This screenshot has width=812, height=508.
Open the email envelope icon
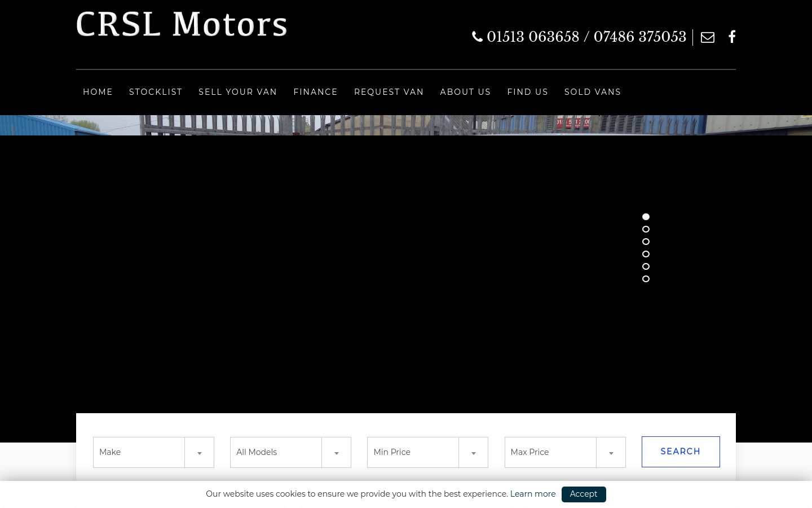coord(708,37)
